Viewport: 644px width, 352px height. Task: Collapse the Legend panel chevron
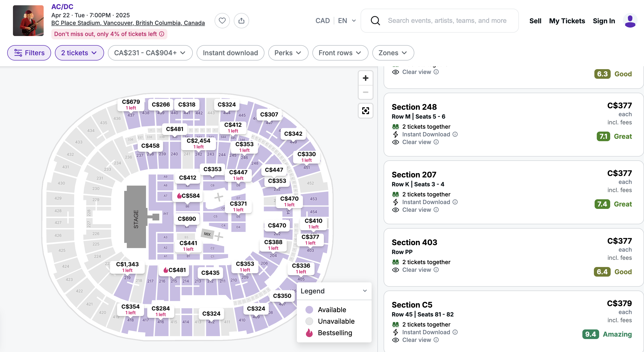(x=365, y=291)
